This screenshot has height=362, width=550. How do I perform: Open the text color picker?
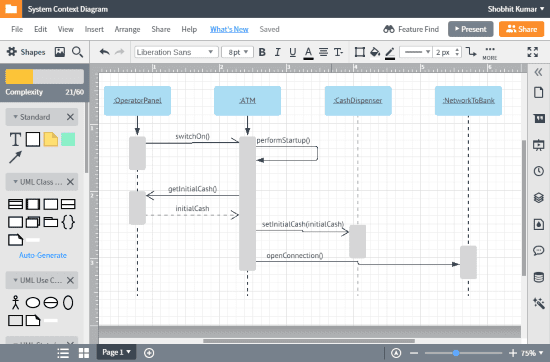pyautogui.click(x=308, y=53)
